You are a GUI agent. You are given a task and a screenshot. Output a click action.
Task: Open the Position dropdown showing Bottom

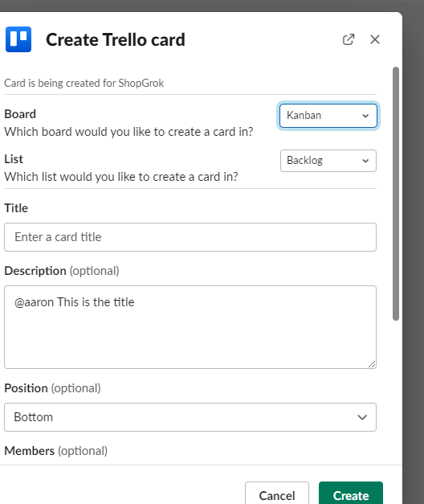[190, 417]
